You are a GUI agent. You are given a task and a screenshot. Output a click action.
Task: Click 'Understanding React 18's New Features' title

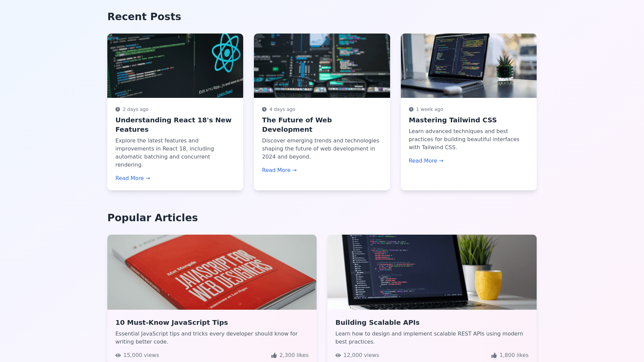(173, 125)
